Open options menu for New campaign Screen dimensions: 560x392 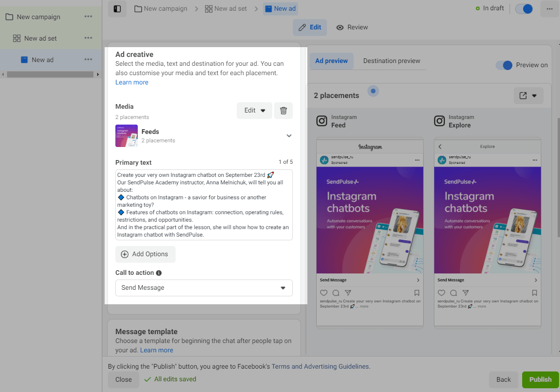pos(88,17)
